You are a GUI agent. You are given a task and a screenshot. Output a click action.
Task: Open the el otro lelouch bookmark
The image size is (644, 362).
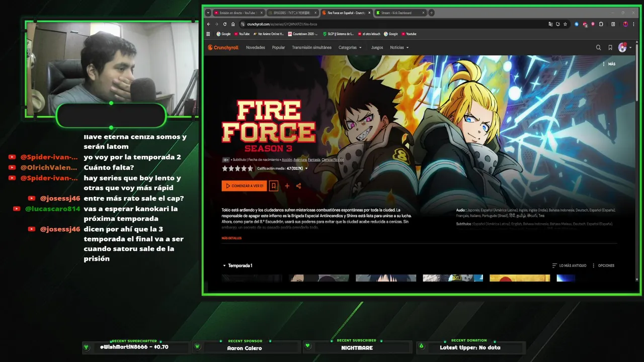point(369,34)
